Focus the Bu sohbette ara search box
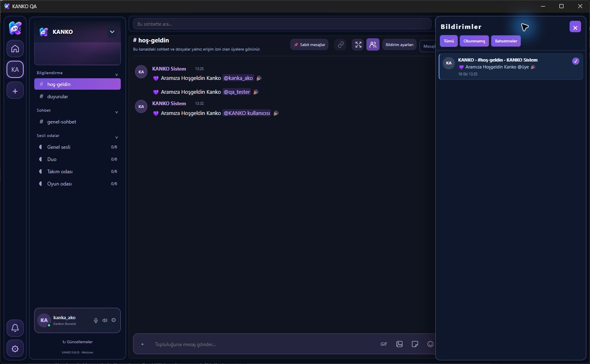590x364 pixels. 282,24
